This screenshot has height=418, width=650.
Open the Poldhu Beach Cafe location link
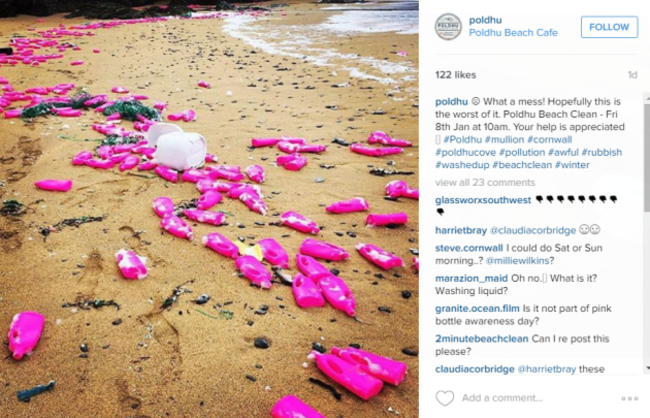[513, 33]
